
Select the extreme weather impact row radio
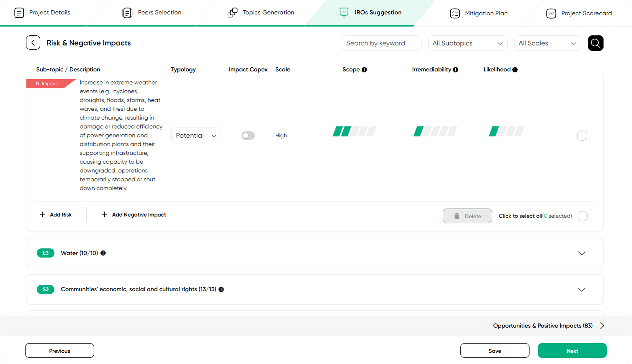(582, 136)
